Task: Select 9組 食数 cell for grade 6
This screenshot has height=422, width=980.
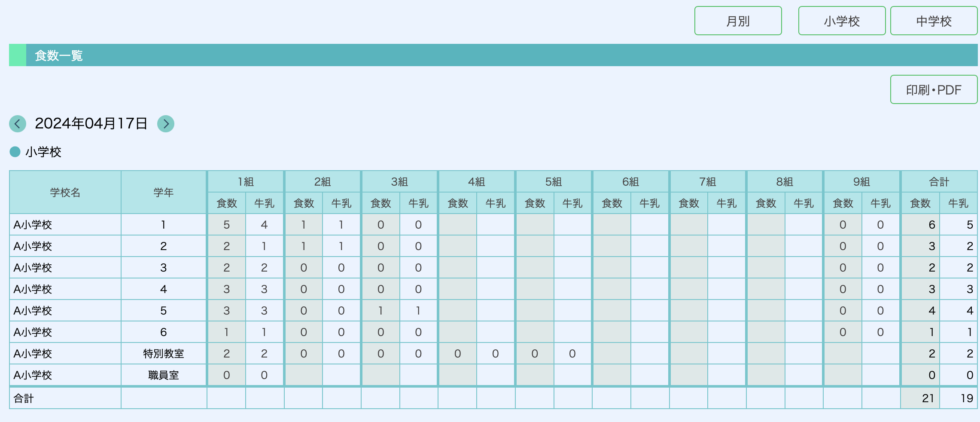Action: point(843,332)
